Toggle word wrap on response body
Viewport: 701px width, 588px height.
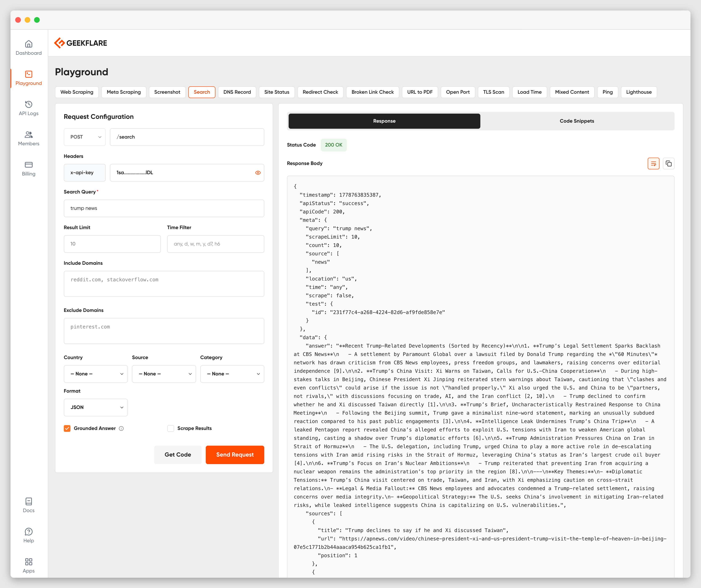(653, 164)
